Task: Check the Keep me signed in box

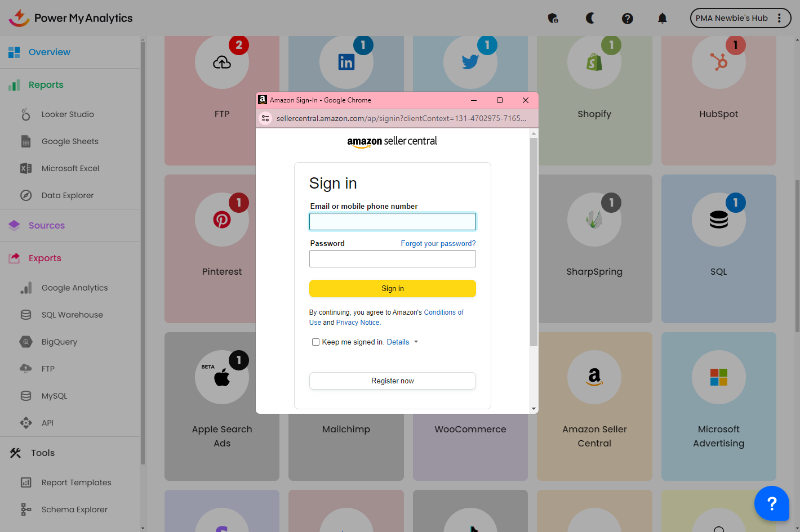Action: click(x=315, y=342)
